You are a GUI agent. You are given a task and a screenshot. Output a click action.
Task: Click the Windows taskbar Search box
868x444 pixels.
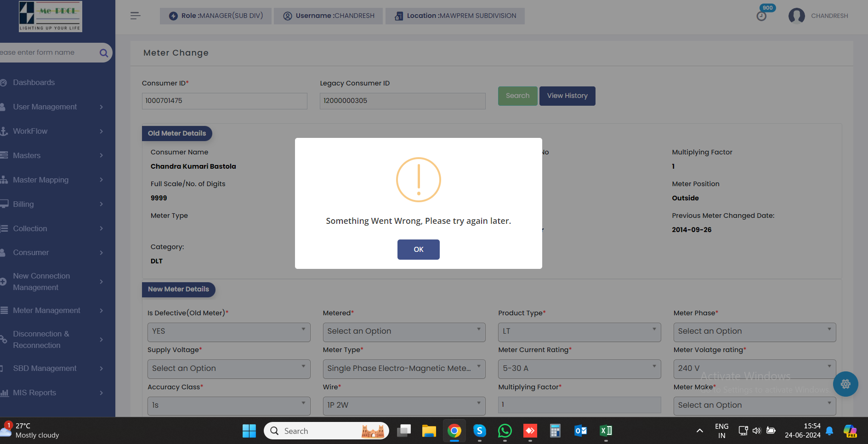click(x=326, y=431)
